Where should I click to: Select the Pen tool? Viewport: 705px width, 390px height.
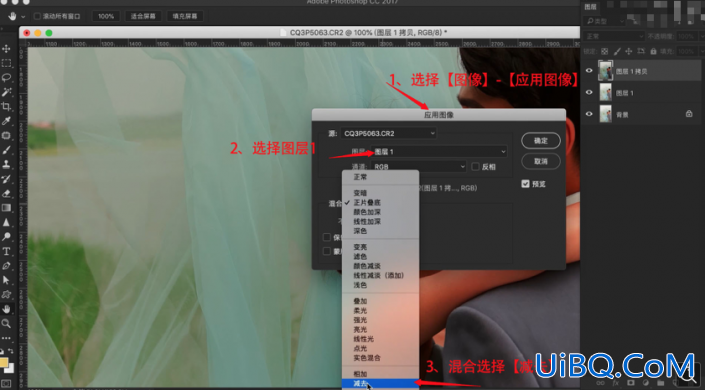pyautogui.click(x=6, y=266)
